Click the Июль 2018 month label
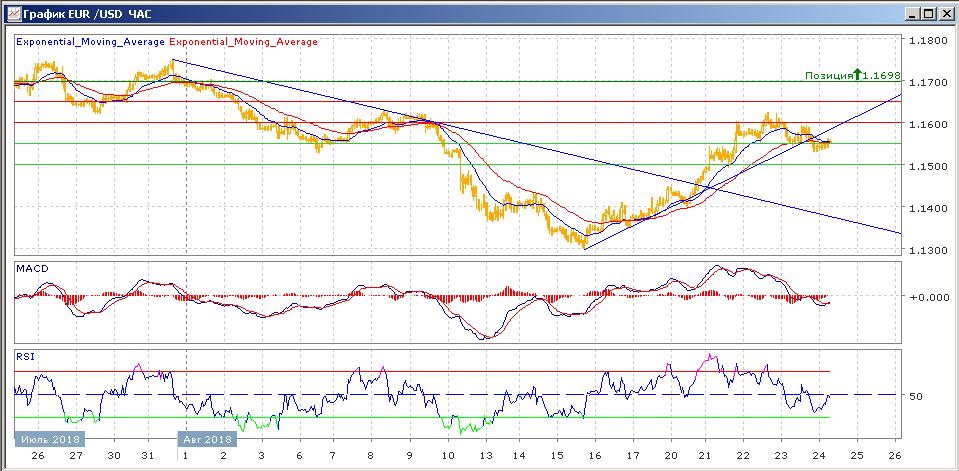The width and height of the screenshot is (959, 471). 50,439
